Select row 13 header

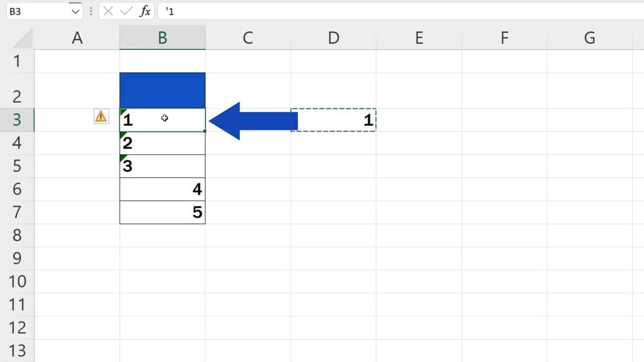(x=18, y=350)
